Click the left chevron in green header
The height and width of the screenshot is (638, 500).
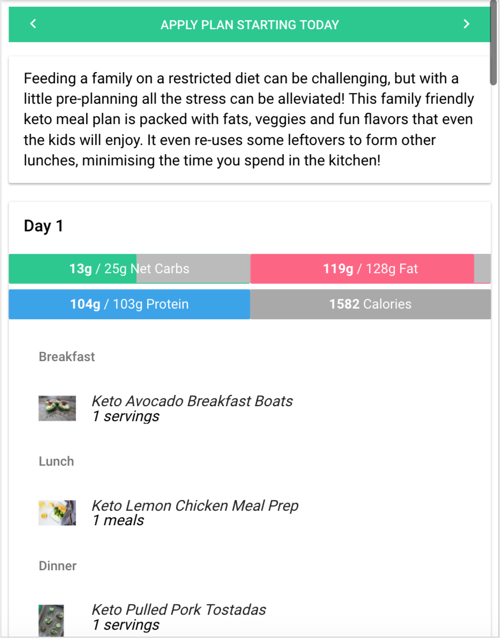point(33,24)
